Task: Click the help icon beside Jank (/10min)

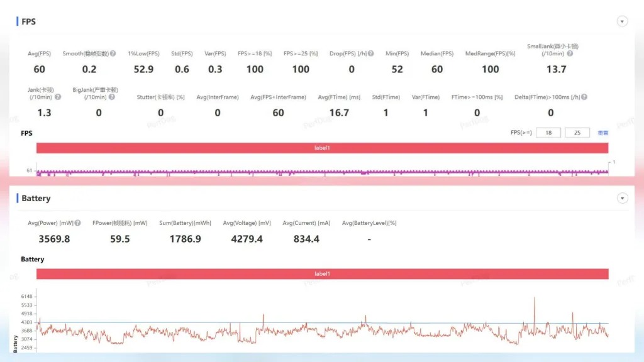Action: (58, 97)
